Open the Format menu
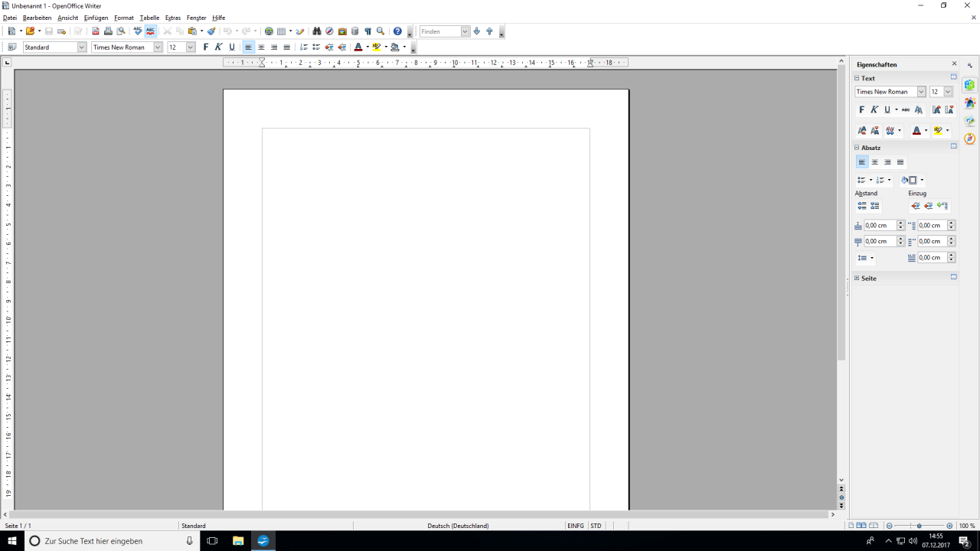 (124, 18)
